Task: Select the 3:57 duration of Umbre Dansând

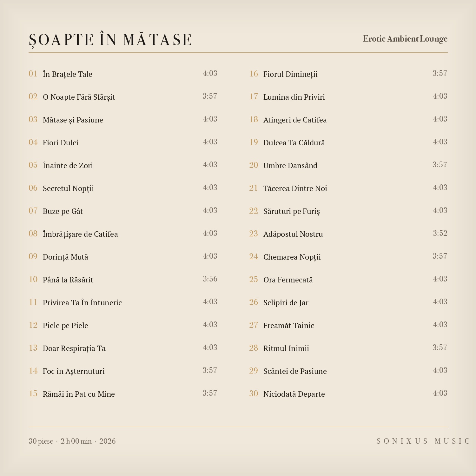Action: pyautogui.click(x=440, y=164)
